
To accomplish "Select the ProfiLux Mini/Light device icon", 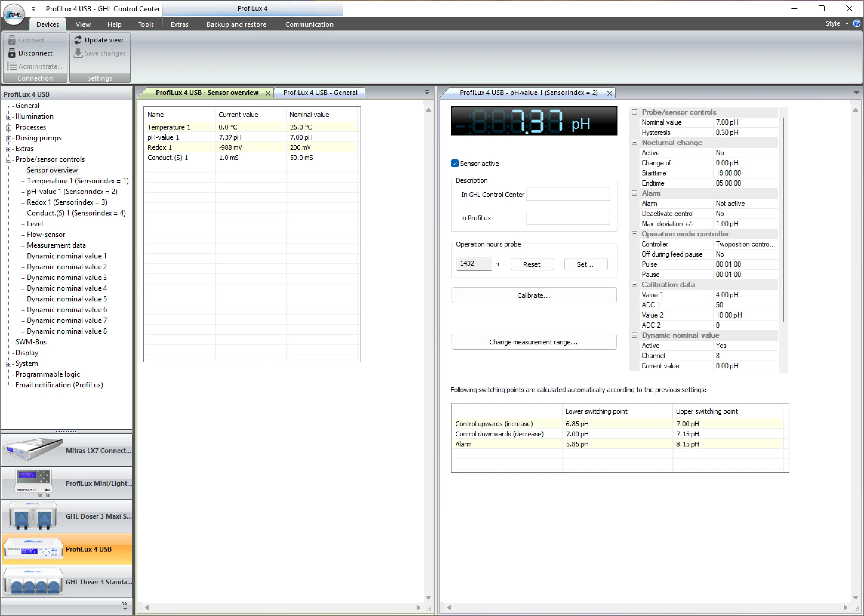I will tap(33, 483).
